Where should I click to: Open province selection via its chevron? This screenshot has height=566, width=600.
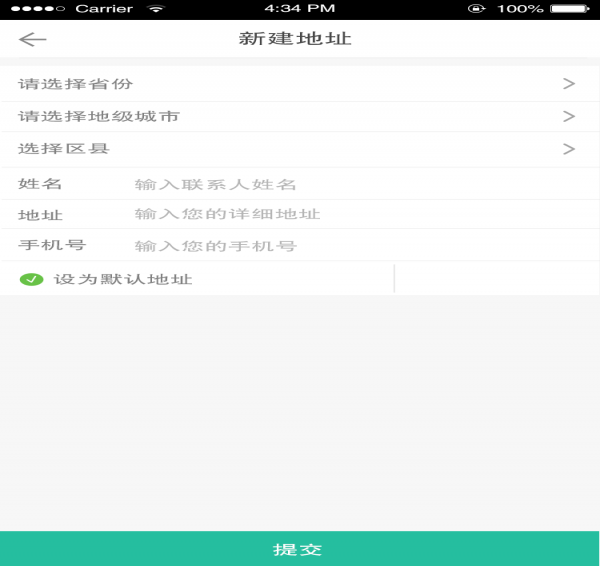point(569,83)
